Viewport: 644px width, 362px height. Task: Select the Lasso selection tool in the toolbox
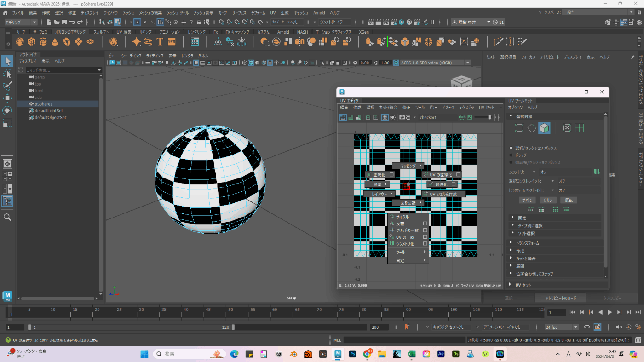pyautogui.click(x=7, y=73)
